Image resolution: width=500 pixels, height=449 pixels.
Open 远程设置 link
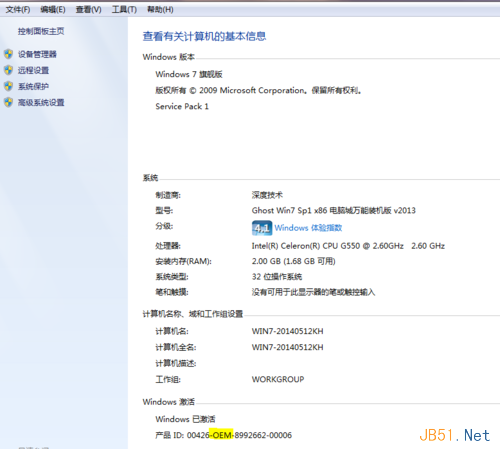pyautogui.click(x=33, y=70)
